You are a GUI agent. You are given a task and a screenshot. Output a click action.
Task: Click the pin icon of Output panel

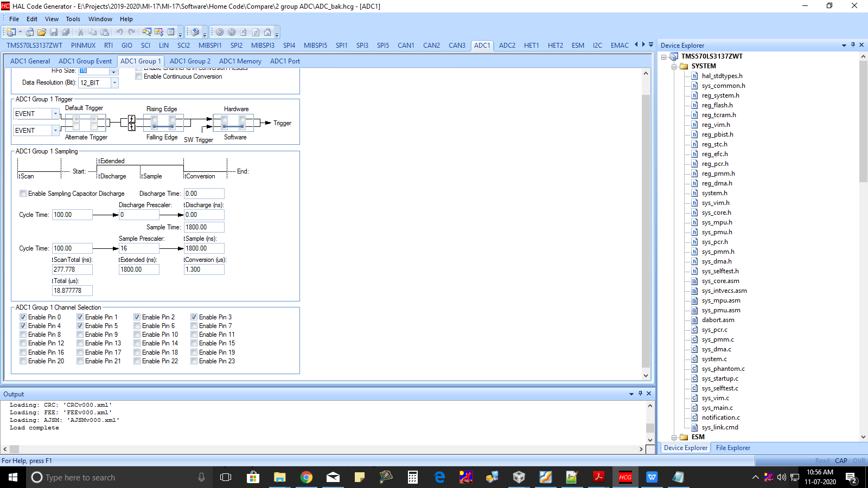click(x=640, y=394)
